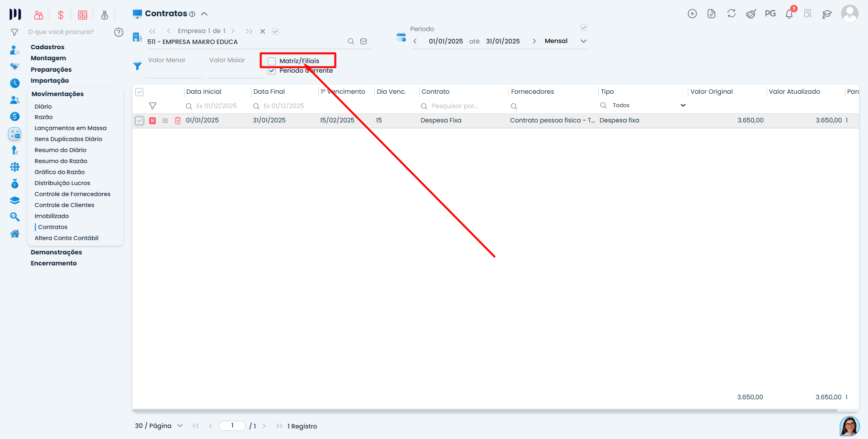Viewport: 868px width, 439px height.
Task: Expand the Demonstrações section
Action: click(x=56, y=252)
